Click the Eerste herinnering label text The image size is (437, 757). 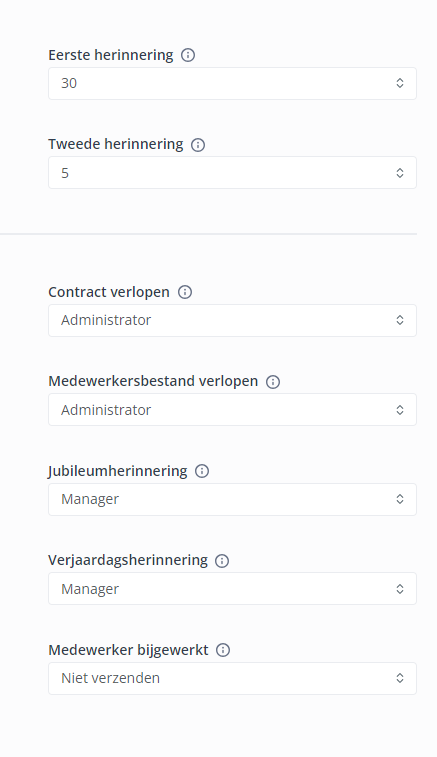111,55
